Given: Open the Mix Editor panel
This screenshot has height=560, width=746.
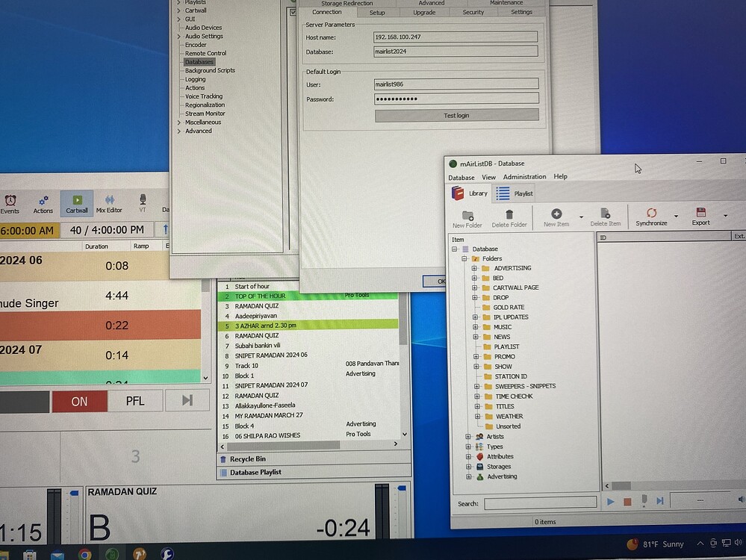Looking at the screenshot, I should 109,204.
